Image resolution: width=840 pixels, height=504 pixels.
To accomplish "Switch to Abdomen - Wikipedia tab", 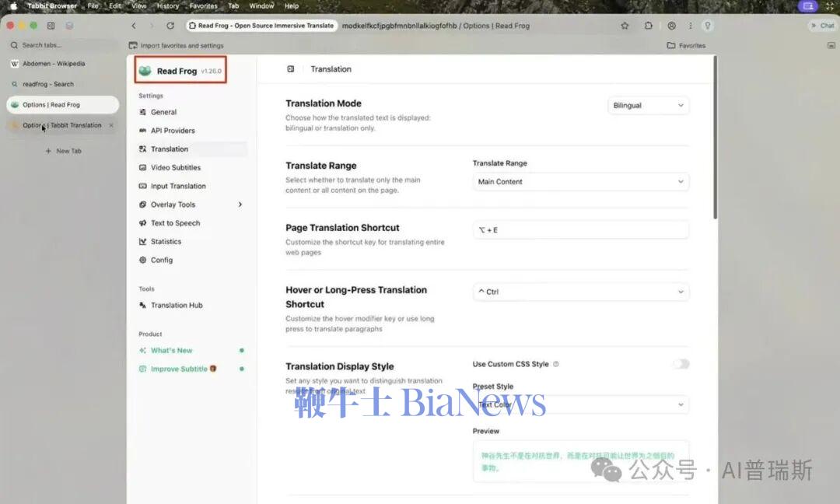I will point(54,64).
